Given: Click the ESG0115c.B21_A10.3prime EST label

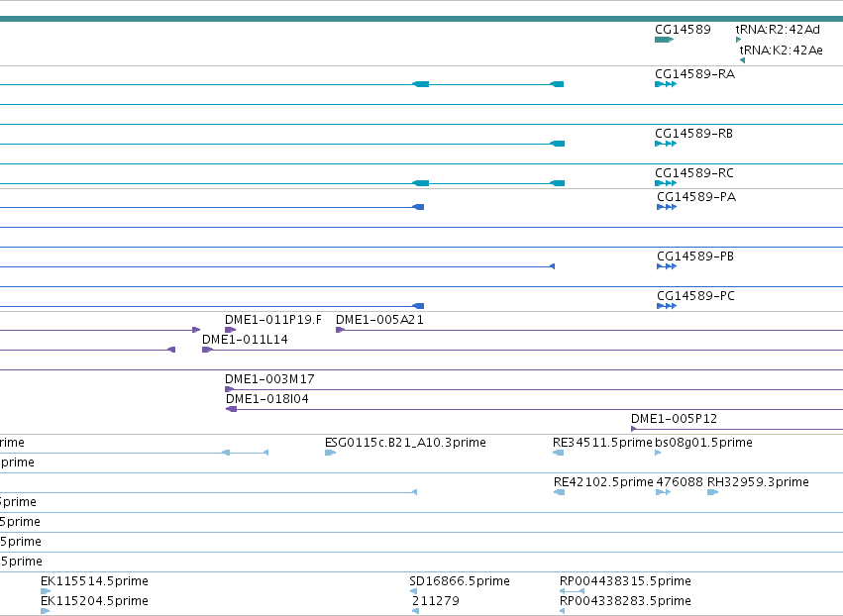Looking at the screenshot, I should coord(405,443).
